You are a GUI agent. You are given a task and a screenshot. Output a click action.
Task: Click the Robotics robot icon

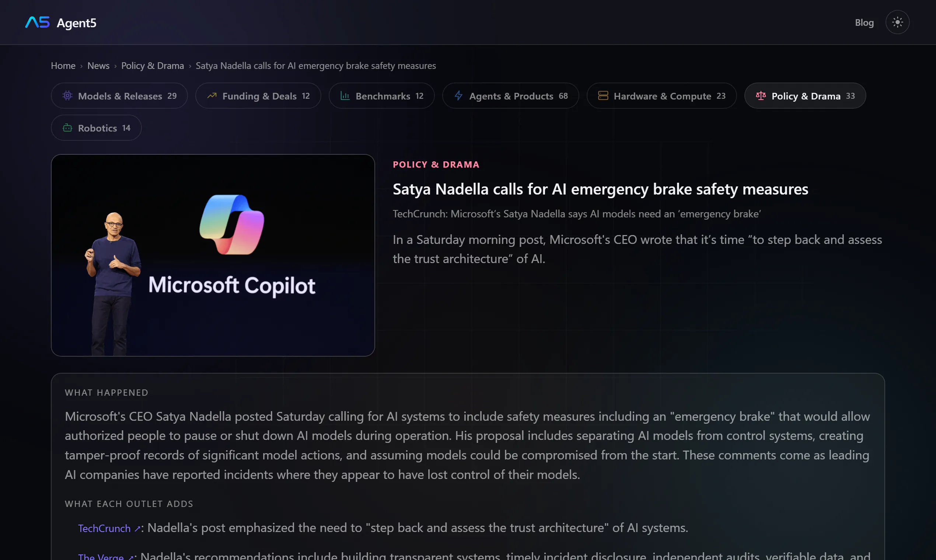tap(67, 128)
